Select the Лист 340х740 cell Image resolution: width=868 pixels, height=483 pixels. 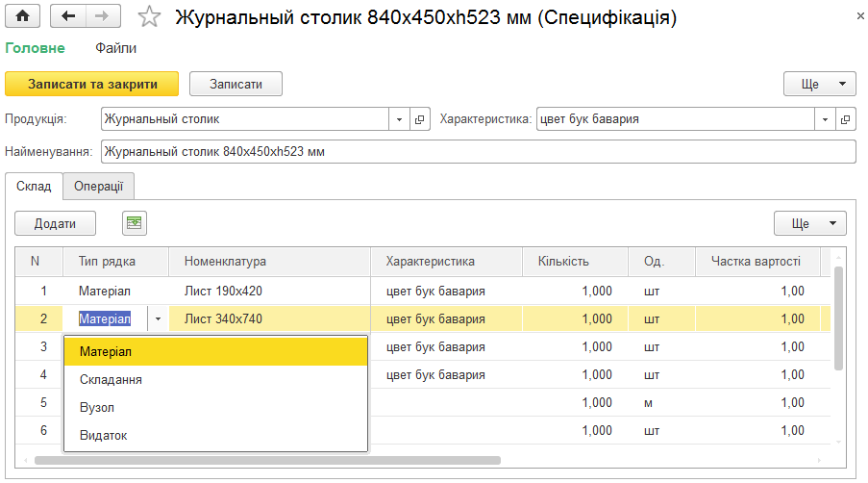(269, 319)
